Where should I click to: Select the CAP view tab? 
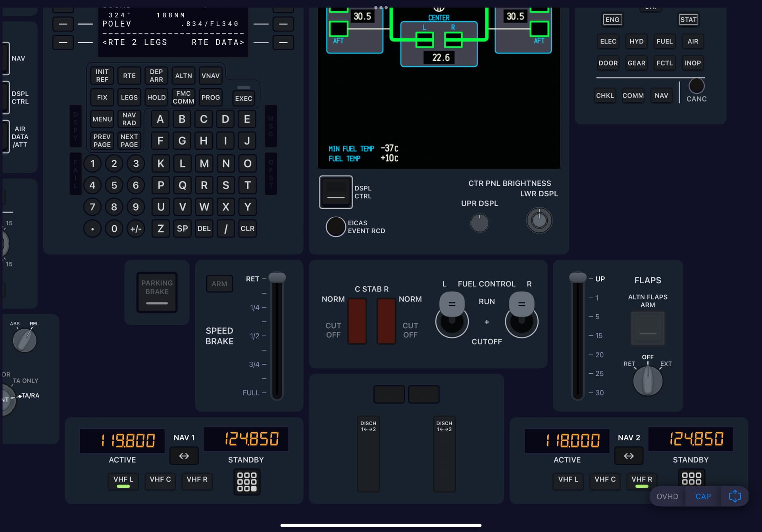pos(703,496)
